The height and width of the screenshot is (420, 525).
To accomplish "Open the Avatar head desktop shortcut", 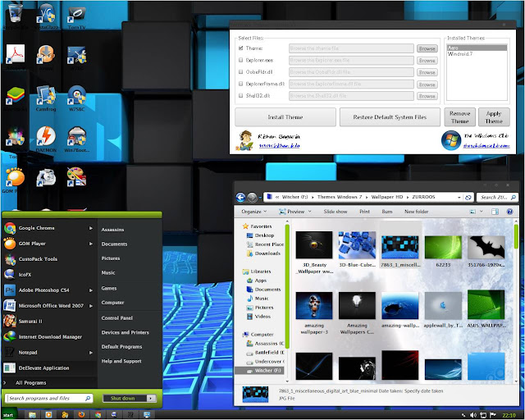I will pos(46,55).
